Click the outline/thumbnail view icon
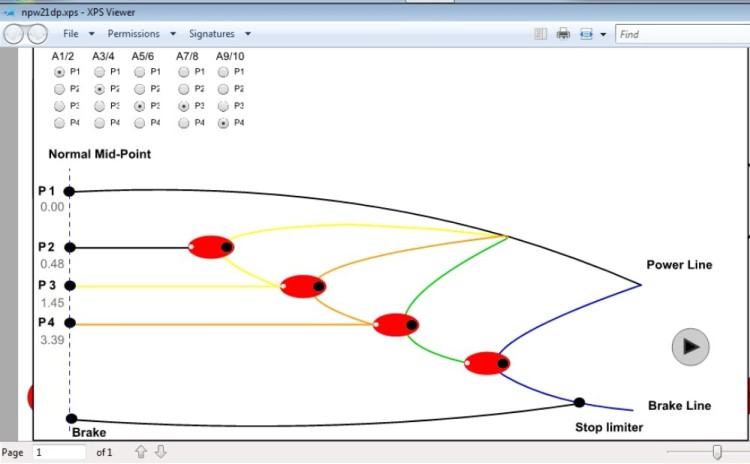 click(541, 34)
